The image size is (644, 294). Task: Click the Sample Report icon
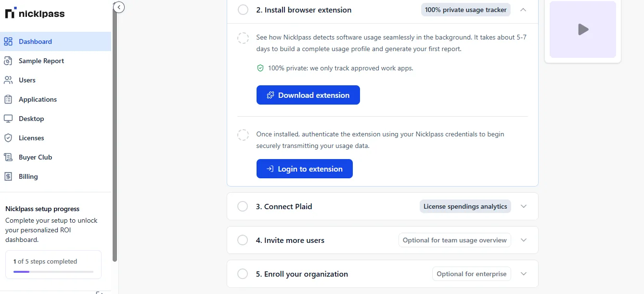[8, 61]
